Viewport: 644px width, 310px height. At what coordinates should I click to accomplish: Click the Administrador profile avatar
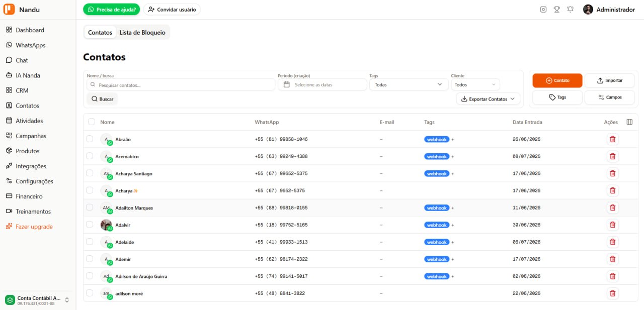(x=588, y=10)
